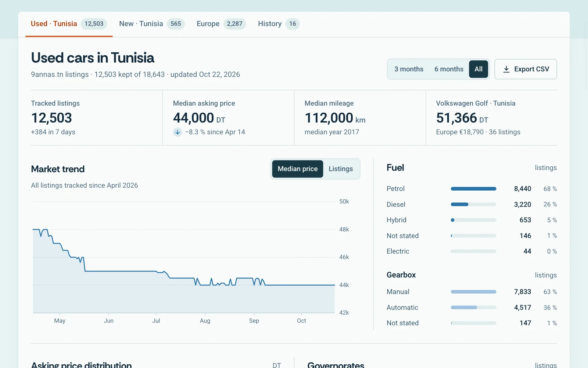This screenshot has width=588, height=368.
Task: Open the History tab
Action: (279, 24)
